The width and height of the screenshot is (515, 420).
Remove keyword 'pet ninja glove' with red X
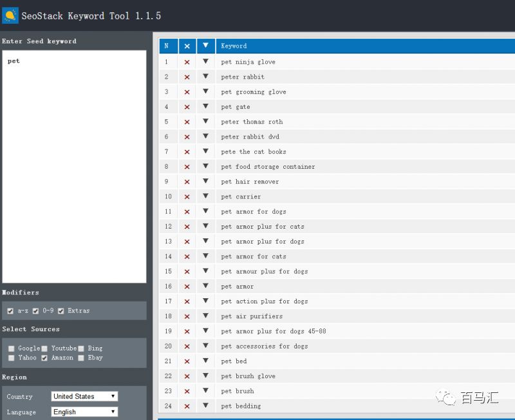click(x=187, y=62)
